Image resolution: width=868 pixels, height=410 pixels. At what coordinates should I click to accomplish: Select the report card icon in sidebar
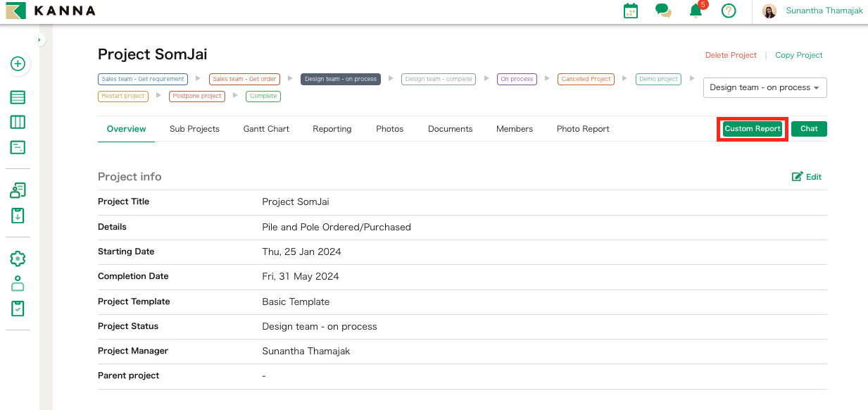[18, 147]
